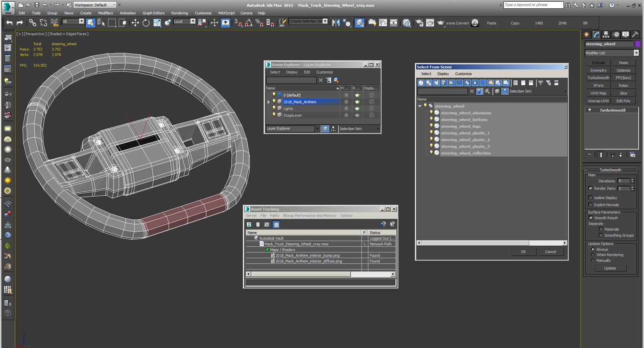644x348 pixels.
Task: Select the When Rendering update option
Action: (593, 255)
